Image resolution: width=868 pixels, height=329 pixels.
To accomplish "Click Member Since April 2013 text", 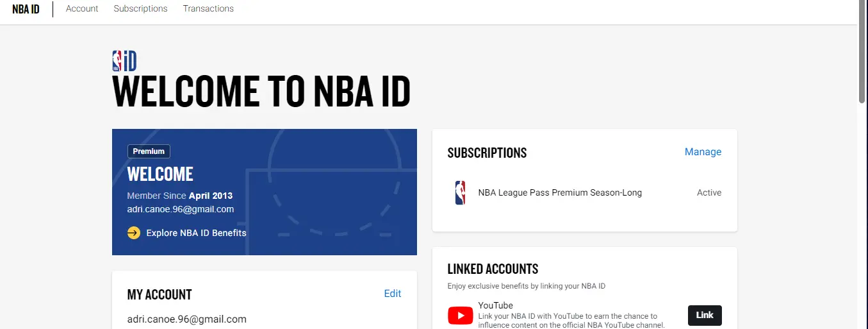I will 180,196.
